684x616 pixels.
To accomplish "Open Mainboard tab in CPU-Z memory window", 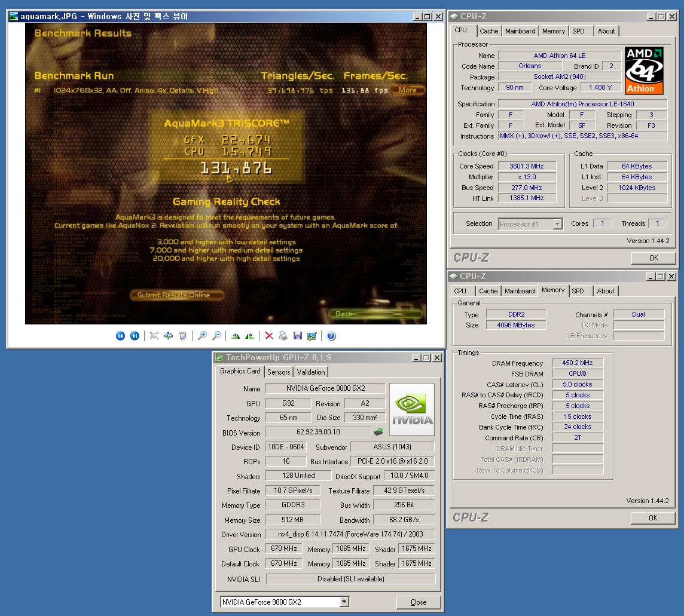I will coord(520,291).
